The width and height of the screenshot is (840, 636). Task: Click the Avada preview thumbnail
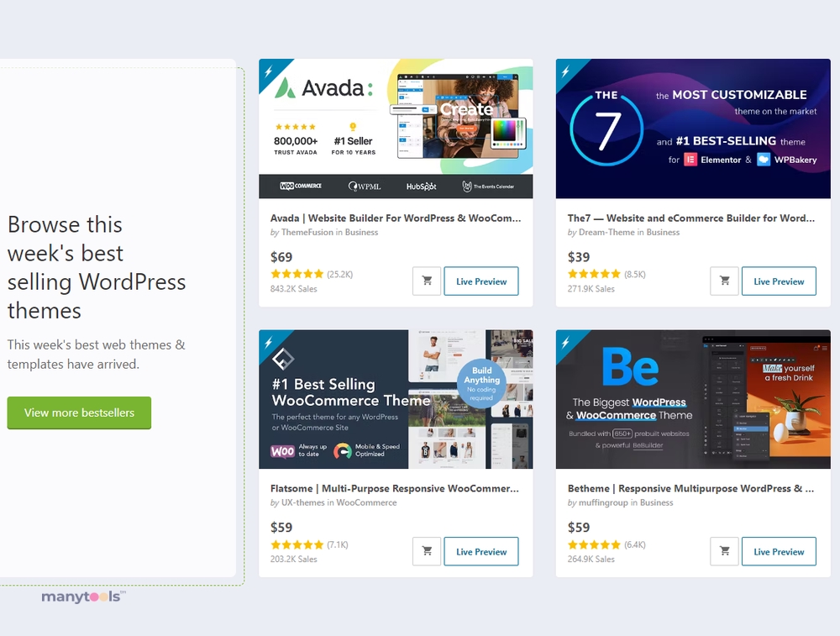[x=396, y=129]
